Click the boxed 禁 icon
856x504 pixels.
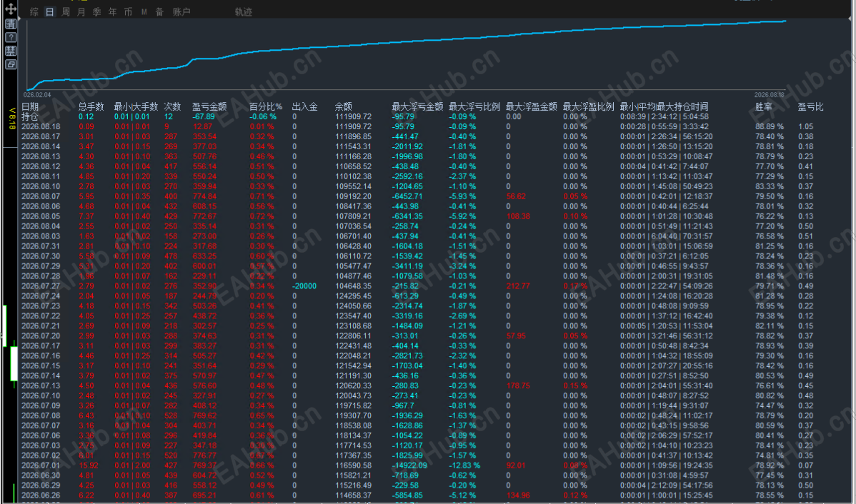click(11, 51)
